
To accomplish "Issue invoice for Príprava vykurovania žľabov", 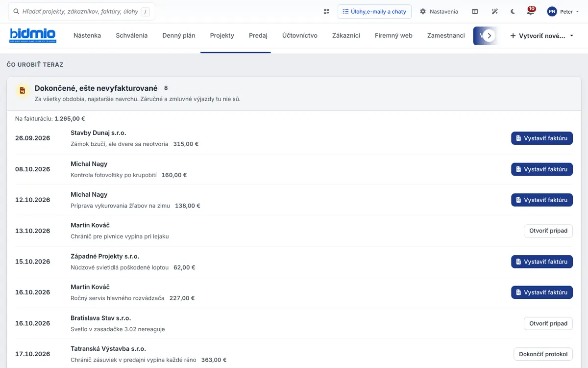I will (542, 200).
